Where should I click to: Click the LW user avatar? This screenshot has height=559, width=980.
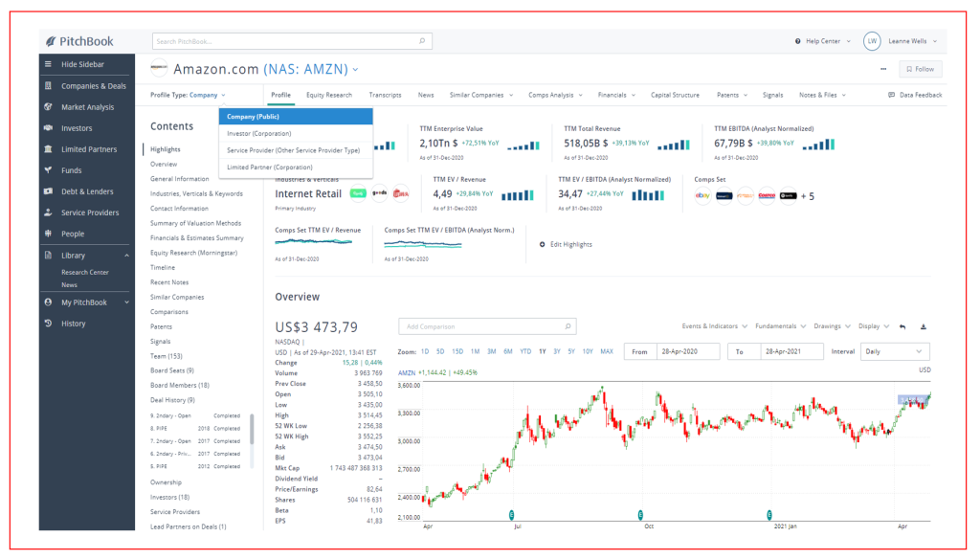(x=872, y=41)
